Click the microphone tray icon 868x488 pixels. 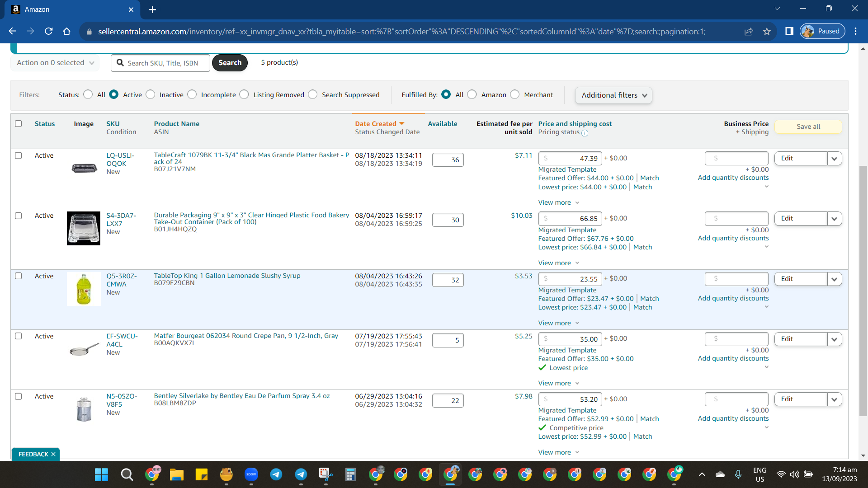738,474
